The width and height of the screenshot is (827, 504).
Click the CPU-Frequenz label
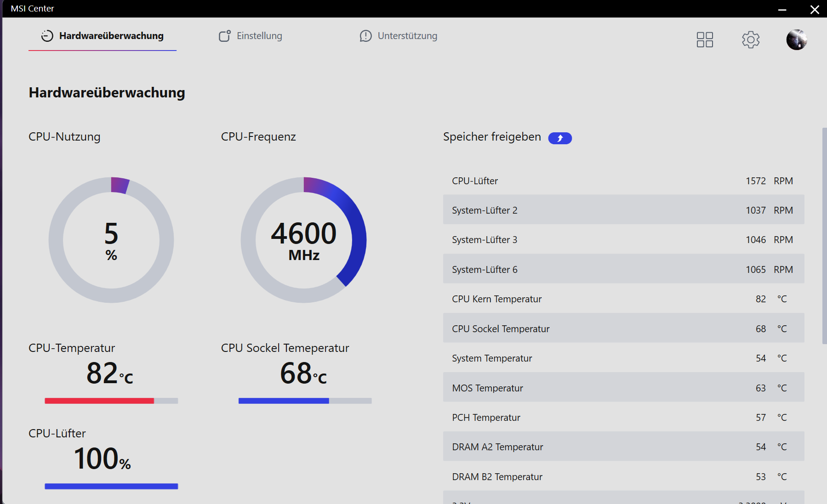[x=258, y=137]
